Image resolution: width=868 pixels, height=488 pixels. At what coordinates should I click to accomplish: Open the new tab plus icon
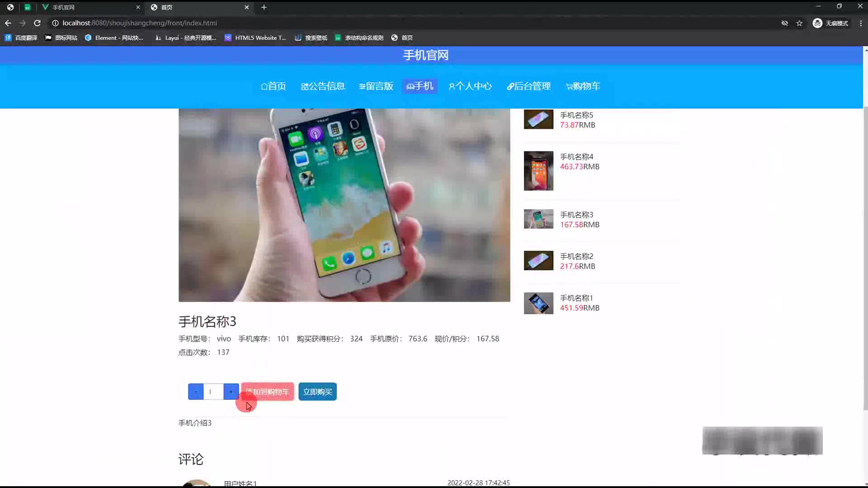(x=264, y=7)
